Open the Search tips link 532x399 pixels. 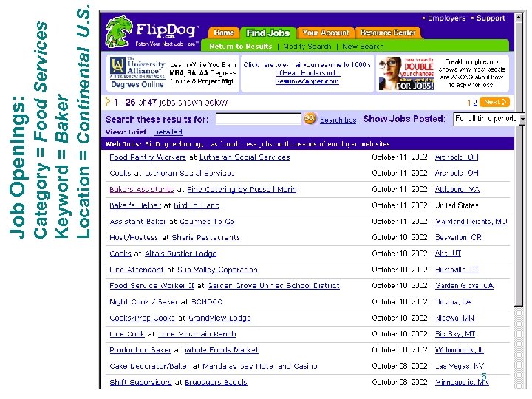tap(338, 120)
